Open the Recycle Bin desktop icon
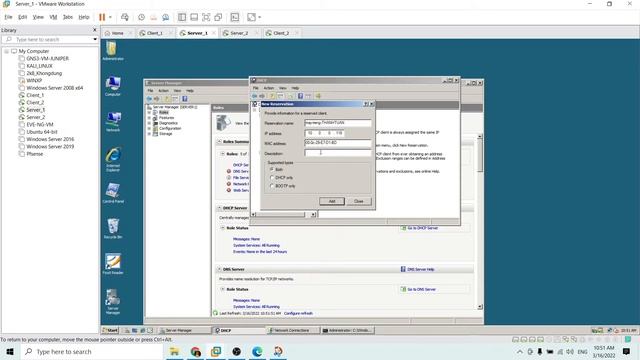The width and height of the screenshot is (640, 360). point(113,229)
